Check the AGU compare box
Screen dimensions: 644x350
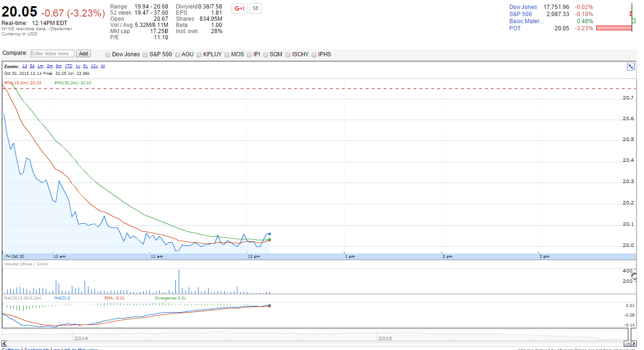pyautogui.click(x=178, y=54)
